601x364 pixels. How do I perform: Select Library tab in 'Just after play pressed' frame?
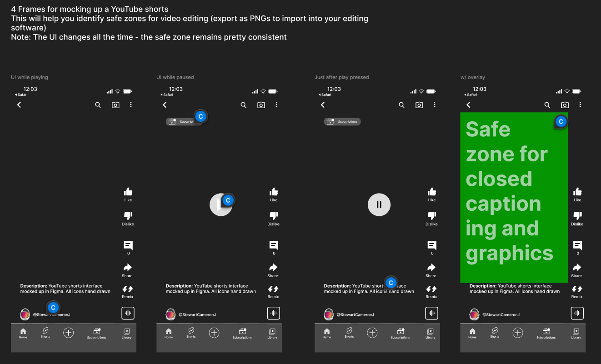click(x=431, y=334)
